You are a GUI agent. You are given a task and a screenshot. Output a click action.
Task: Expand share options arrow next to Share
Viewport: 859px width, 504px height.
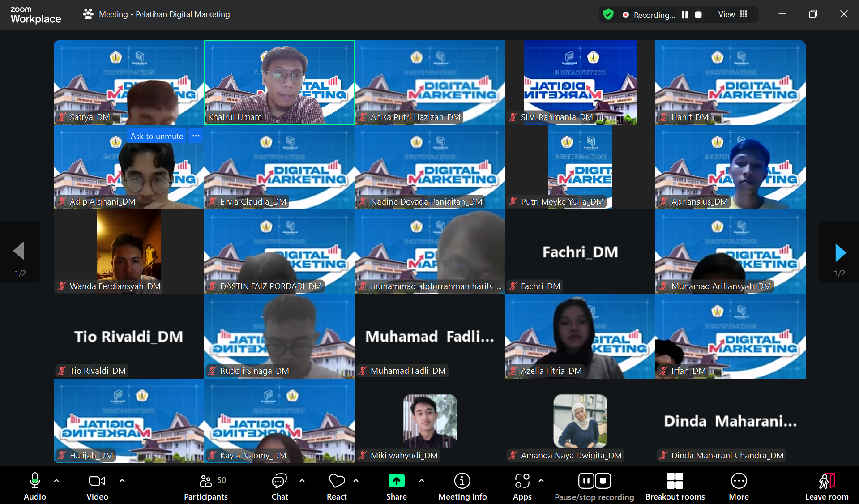point(422,481)
